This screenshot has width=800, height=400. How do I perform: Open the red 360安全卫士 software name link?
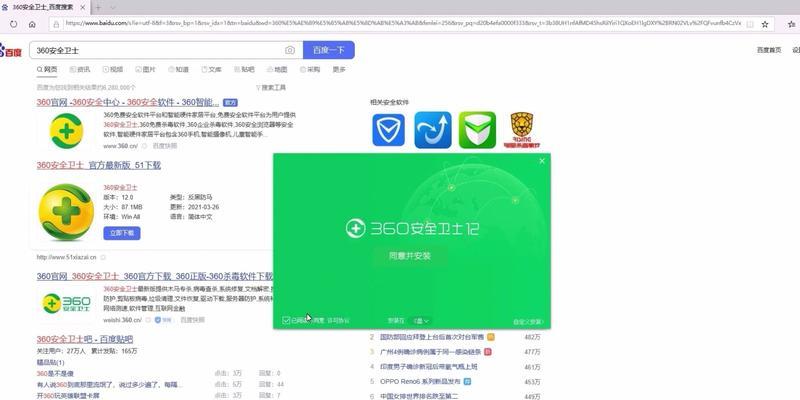pos(120,187)
